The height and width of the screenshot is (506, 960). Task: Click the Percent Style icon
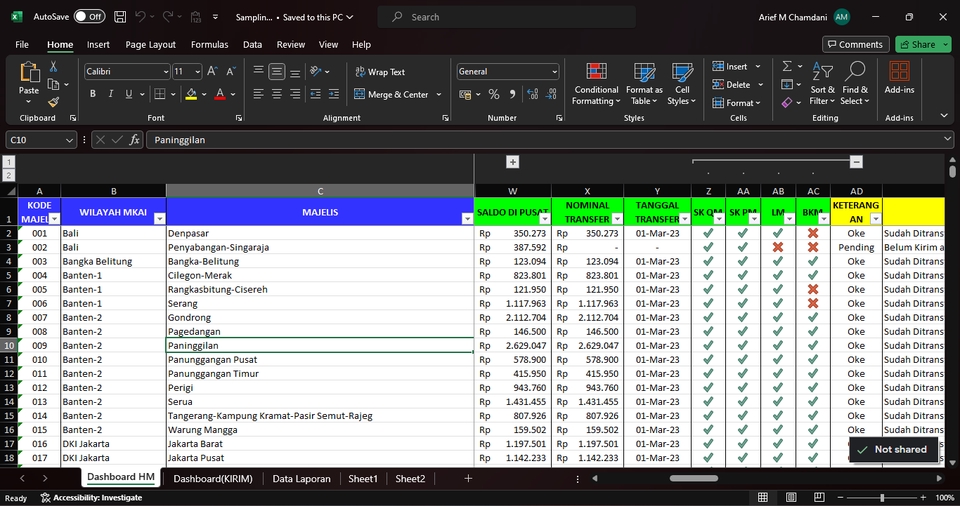494,94
